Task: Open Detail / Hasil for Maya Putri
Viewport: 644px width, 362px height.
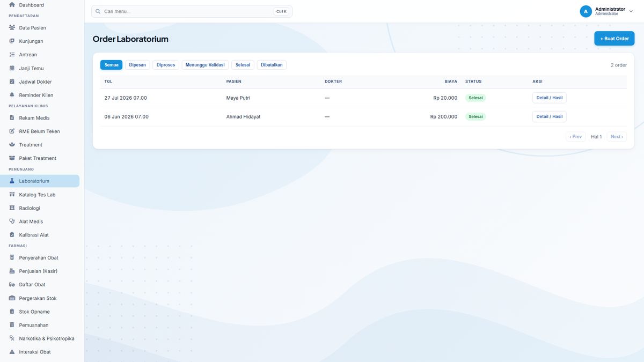Action: coord(550,98)
